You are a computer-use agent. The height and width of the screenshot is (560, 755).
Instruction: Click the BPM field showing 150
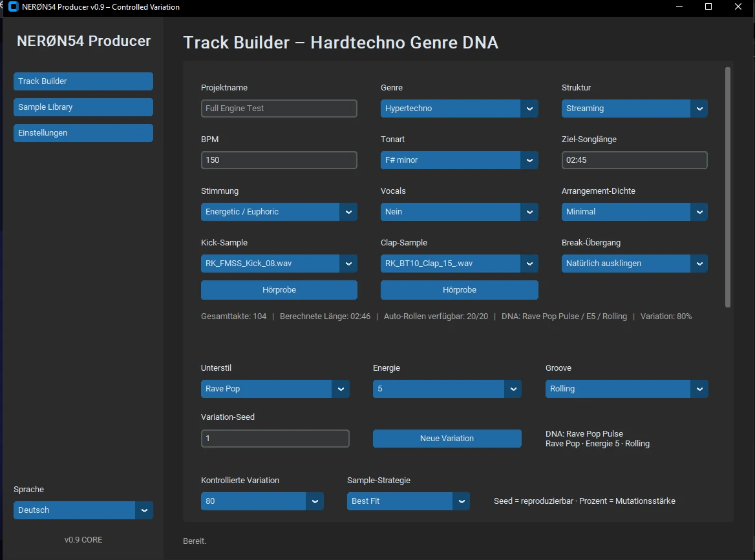pyautogui.click(x=279, y=160)
